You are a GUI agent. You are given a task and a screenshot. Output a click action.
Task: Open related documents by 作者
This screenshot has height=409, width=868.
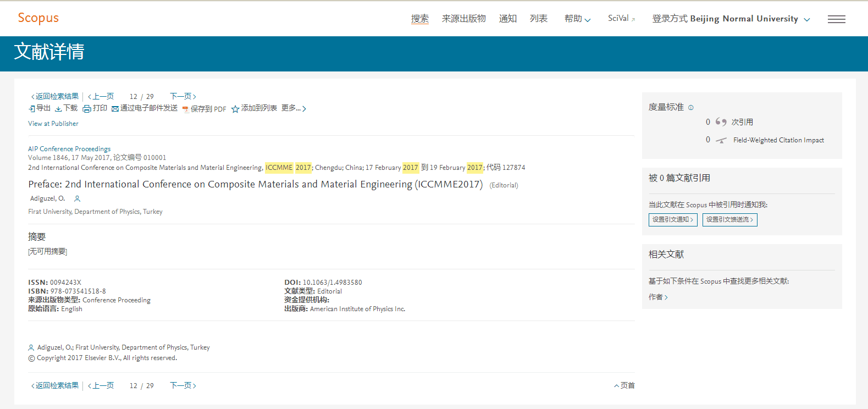(x=658, y=297)
